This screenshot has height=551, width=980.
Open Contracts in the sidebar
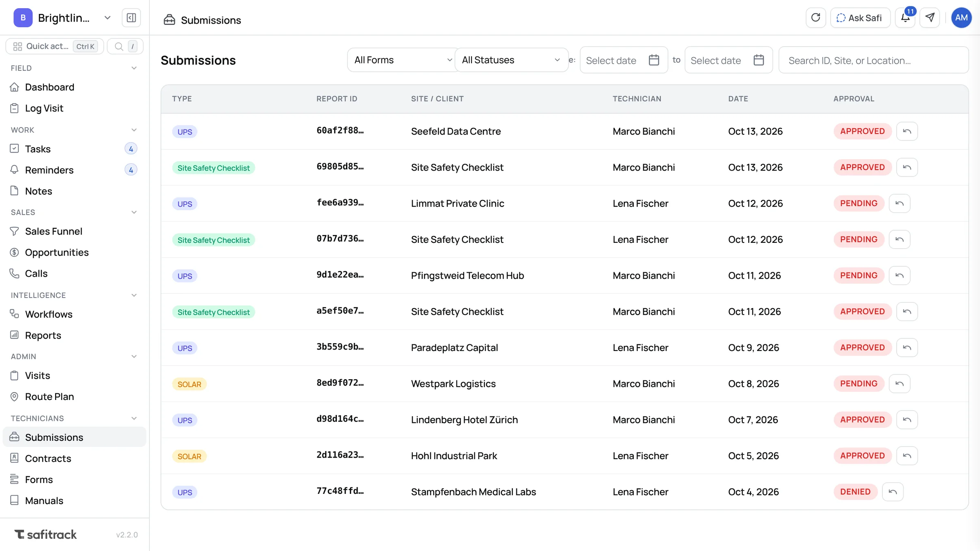[x=74, y=458]
